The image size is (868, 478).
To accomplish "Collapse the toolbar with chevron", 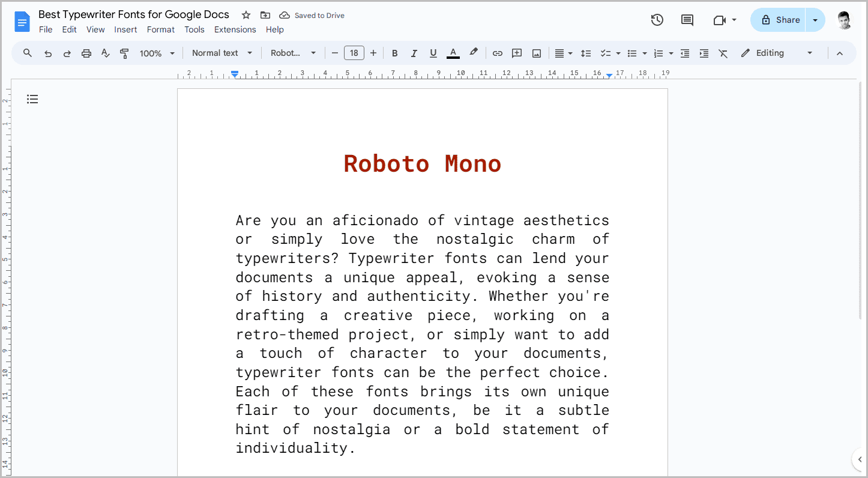I will pyautogui.click(x=840, y=53).
